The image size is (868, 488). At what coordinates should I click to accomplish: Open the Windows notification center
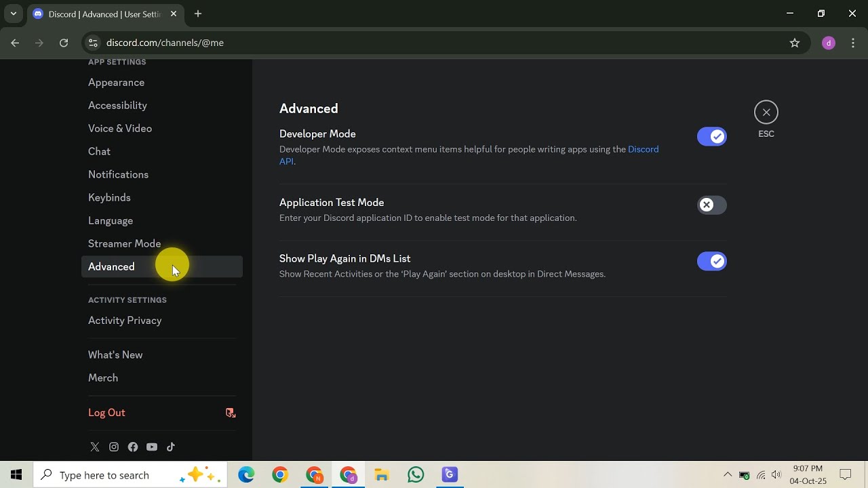846,475
